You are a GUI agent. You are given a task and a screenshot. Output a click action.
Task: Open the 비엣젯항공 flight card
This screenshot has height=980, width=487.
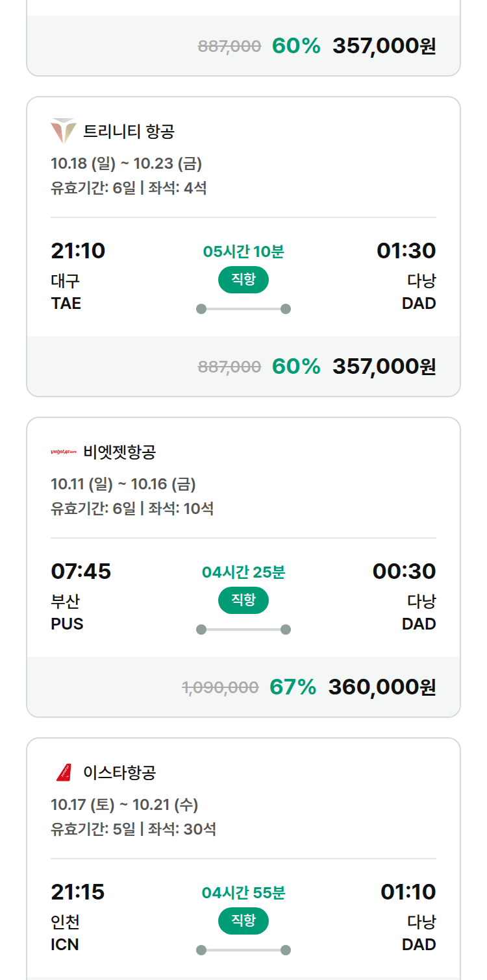[243, 567]
